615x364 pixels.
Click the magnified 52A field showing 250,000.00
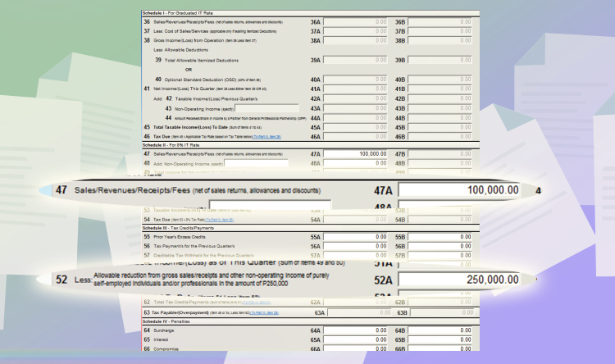point(459,280)
